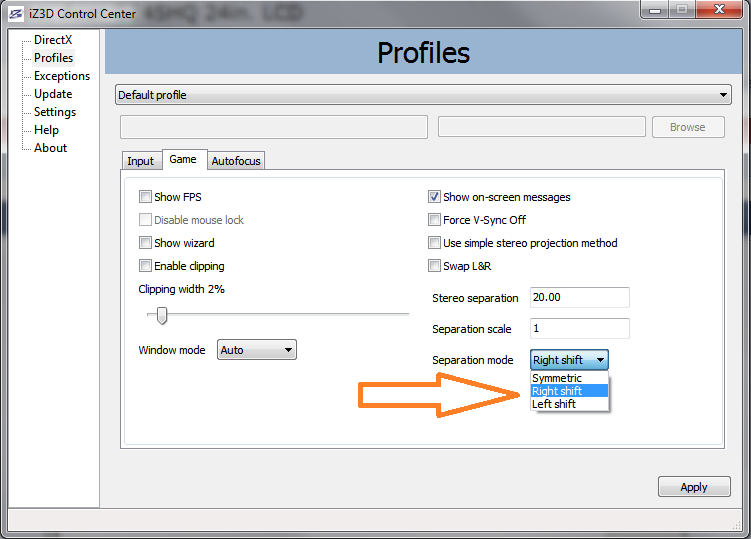Enable Swap L&R option
This screenshot has height=539, width=751.
(x=435, y=266)
